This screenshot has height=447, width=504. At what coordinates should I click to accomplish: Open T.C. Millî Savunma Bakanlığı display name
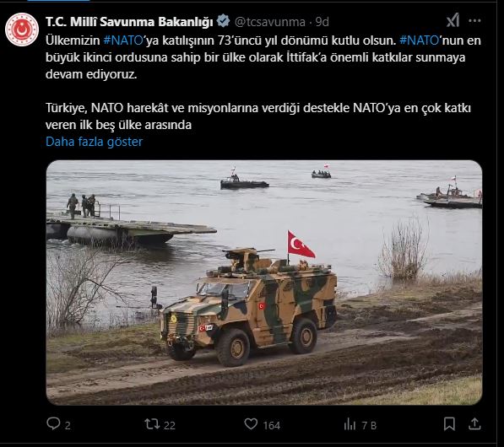coord(129,22)
